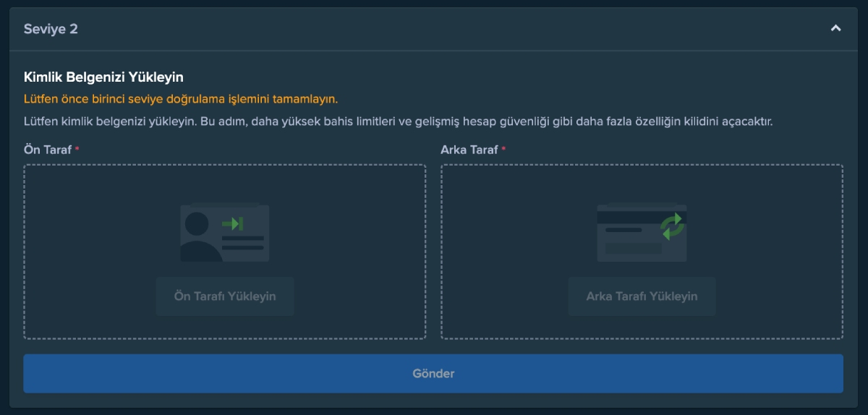Collapse the Seviye 2 section chevron
Screen dimensions: 868x415
pos(835,29)
